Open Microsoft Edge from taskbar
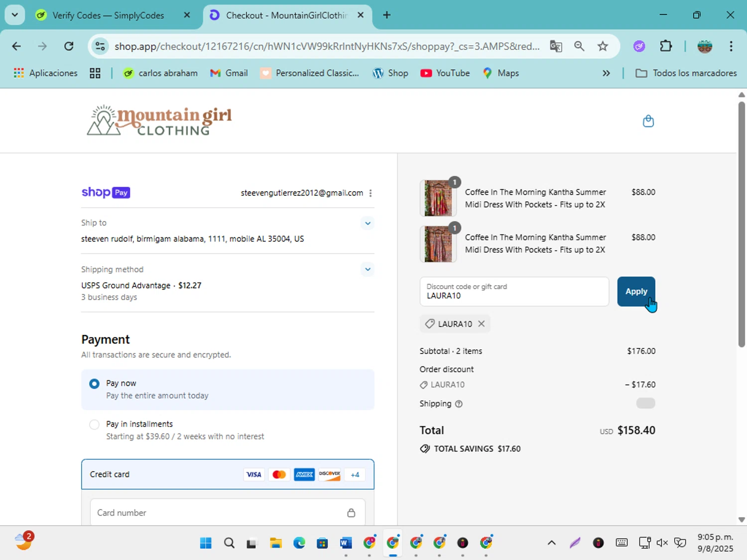The width and height of the screenshot is (747, 560). point(299,543)
